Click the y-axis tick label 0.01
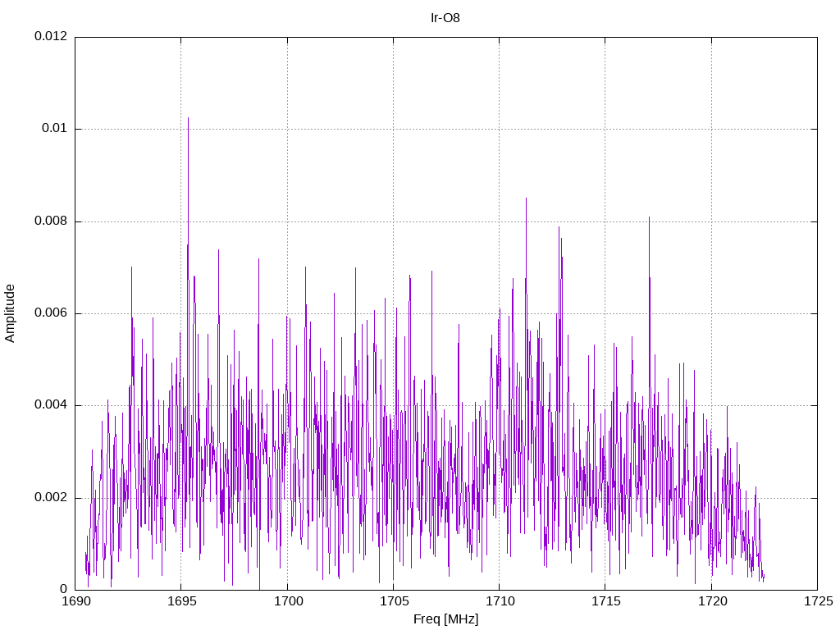 click(54, 128)
